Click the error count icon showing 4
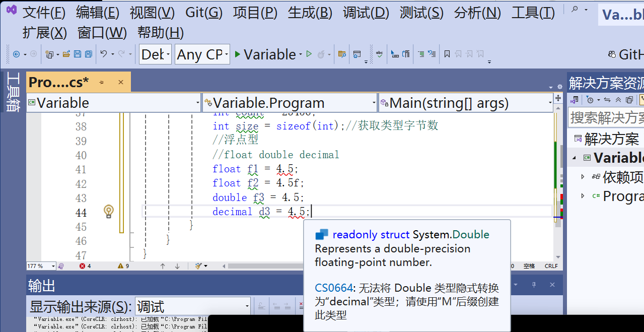644x332 pixels. [82, 266]
